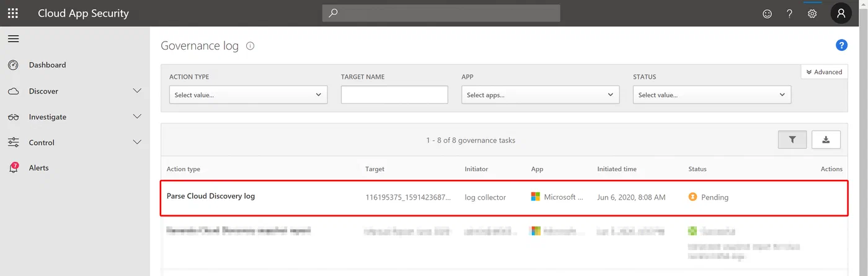Open the user account avatar

(841, 13)
